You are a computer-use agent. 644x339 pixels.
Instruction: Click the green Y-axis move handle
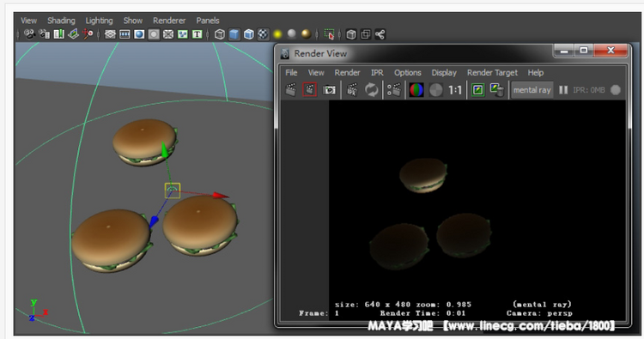point(165,150)
